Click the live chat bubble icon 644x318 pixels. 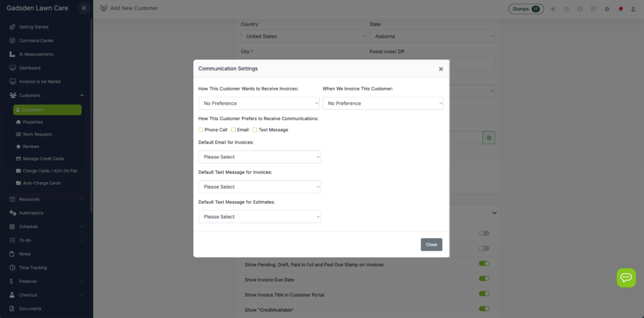(626, 278)
